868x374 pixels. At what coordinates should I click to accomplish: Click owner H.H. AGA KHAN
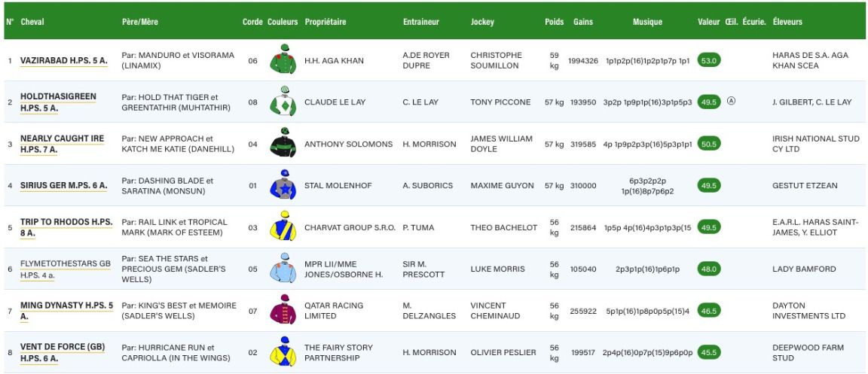pos(334,60)
